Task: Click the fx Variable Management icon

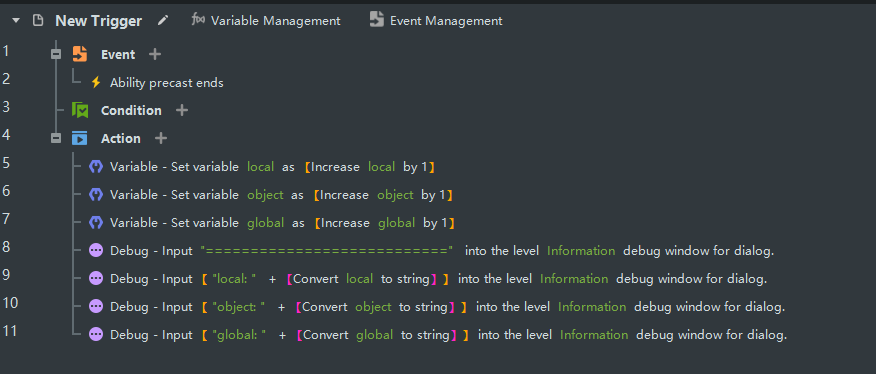Action: click(x=198, y=20)
